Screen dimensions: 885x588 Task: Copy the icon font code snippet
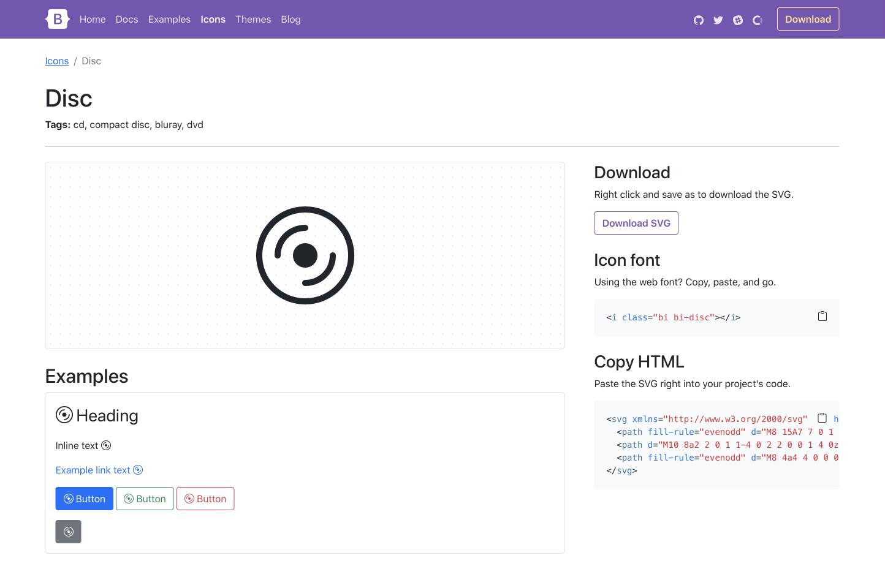(x=822, y=316)
